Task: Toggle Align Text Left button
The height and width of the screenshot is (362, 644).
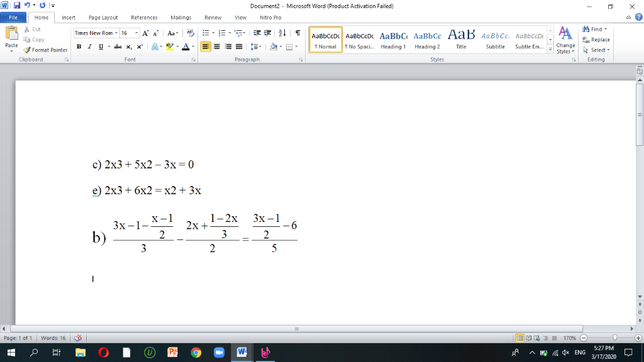Action: 206,47
